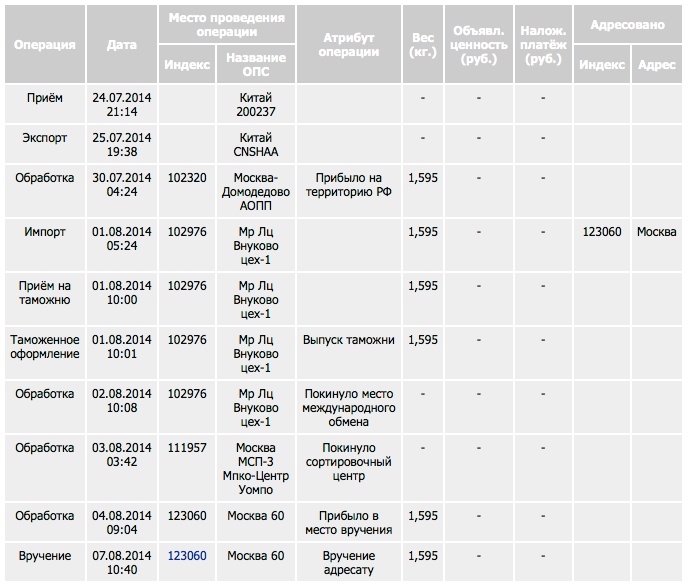Click the Выпуск таможни attribute
Image resolution: width=689 pixels, height=588 pixels.
[x=349, y=340]
